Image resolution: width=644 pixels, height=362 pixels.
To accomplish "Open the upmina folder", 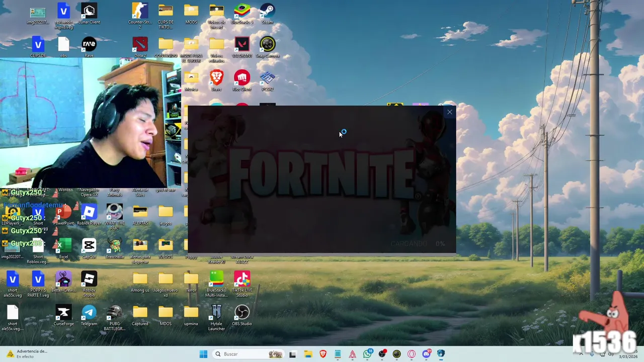I will click(x=191, y=316).
